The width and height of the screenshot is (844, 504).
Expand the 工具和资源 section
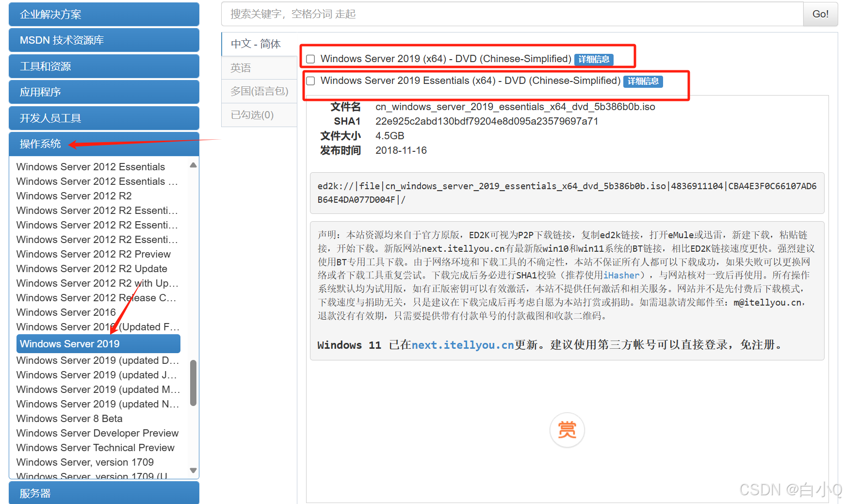(x=104, y=66)
